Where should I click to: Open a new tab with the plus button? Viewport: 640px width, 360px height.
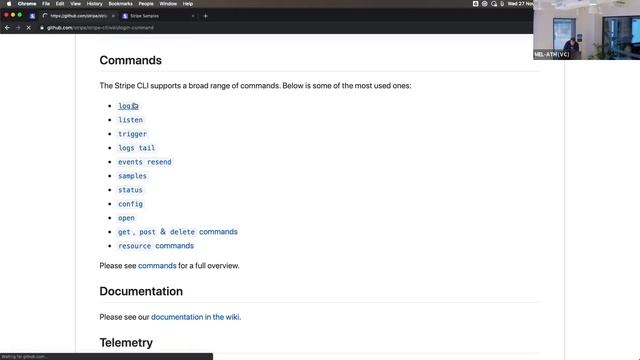[x=206, y=16]
